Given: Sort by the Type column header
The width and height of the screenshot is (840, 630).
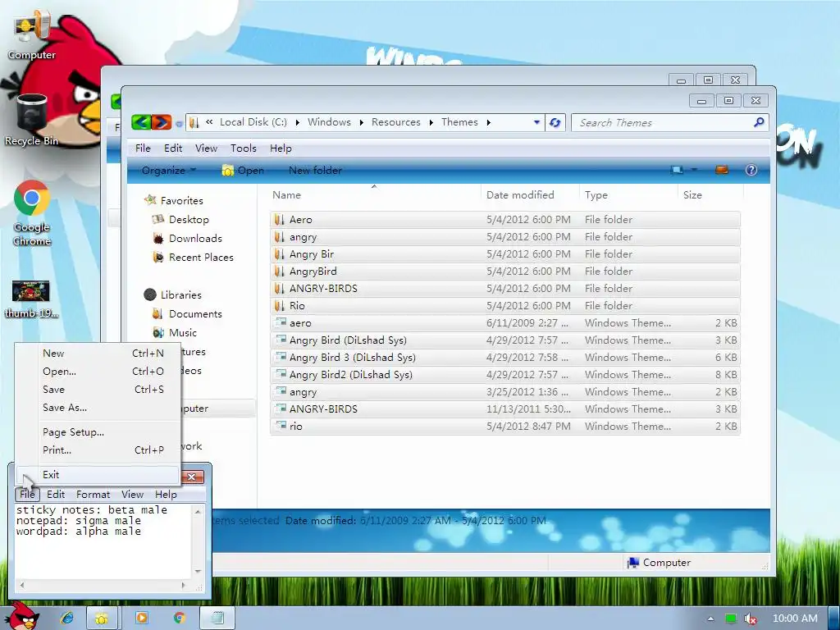Looking at the screenshot, I should click(628, 195).
